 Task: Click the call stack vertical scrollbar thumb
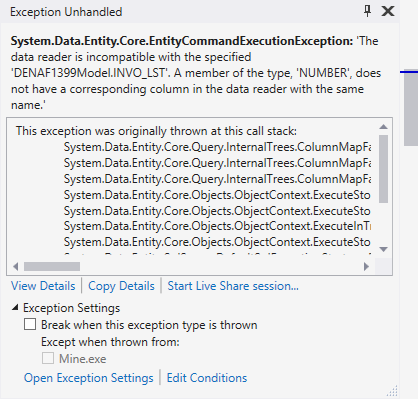click(x=384, y=169)
